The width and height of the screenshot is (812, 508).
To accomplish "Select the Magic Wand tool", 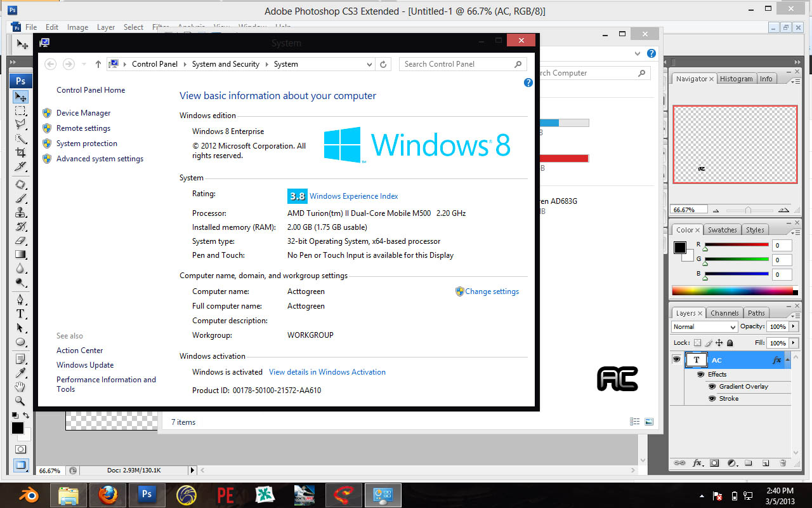I will click(20, 138).
